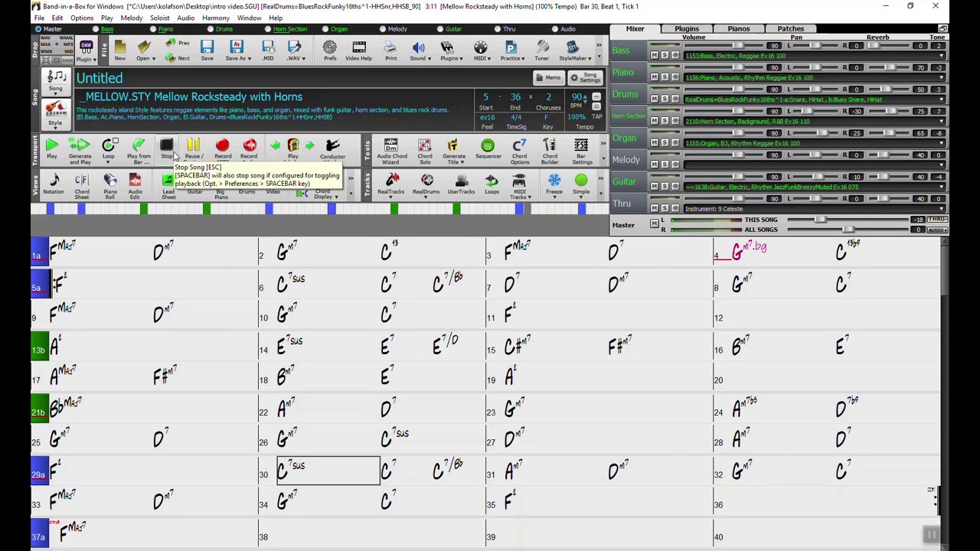Select the Master track radio button

[38, 29]
